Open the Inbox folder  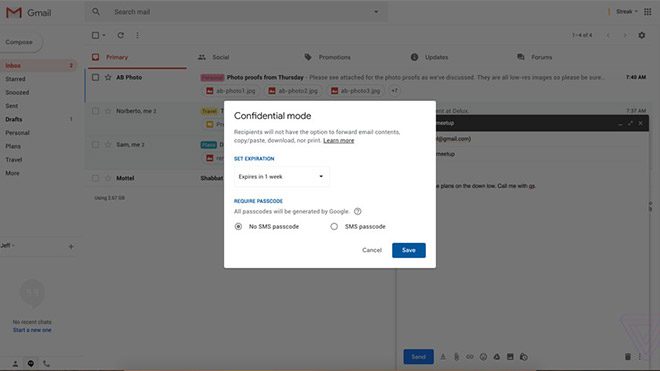pyautogui.click(x=39, y=66)
